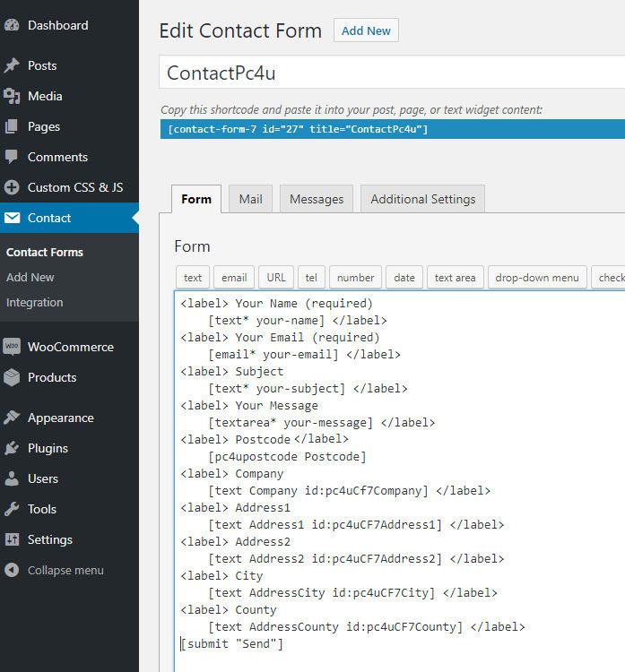
Task: Open the Posts menu
Action: coord(42,65)
